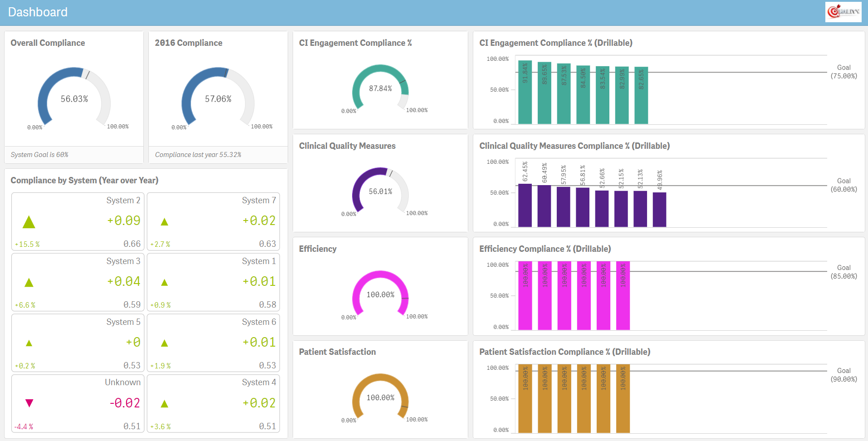Click the 52.66% purple bar

pos(602,209)
